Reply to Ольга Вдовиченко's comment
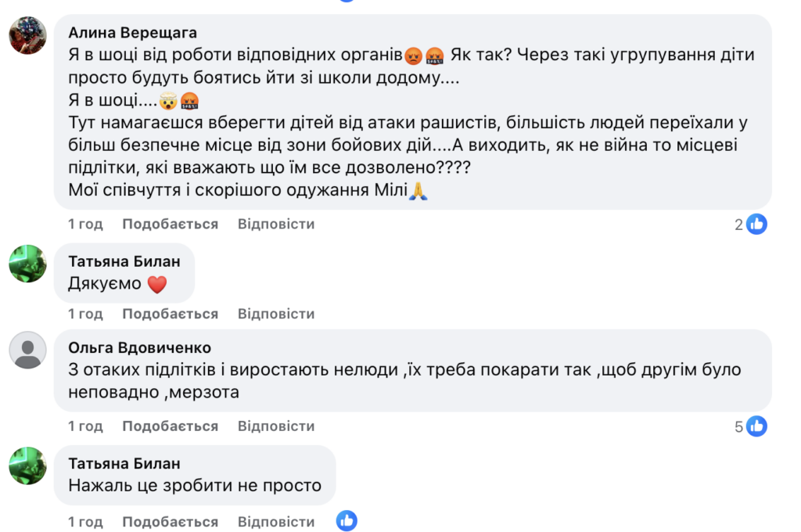Viewport: 801px width, 532px height. click(276, 426)
